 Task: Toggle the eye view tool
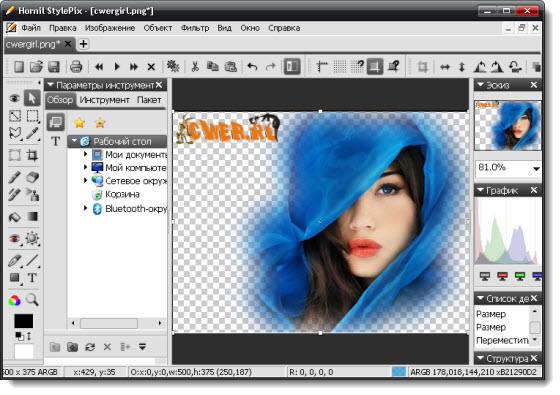[15, 98]
